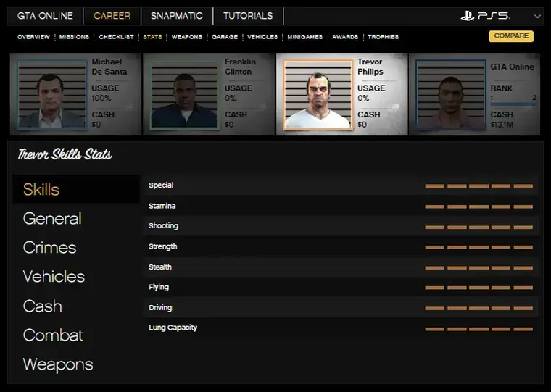551x392 pixels.
Task: Navigate to Garage in the submenu
Action: (x=225, y=37)
